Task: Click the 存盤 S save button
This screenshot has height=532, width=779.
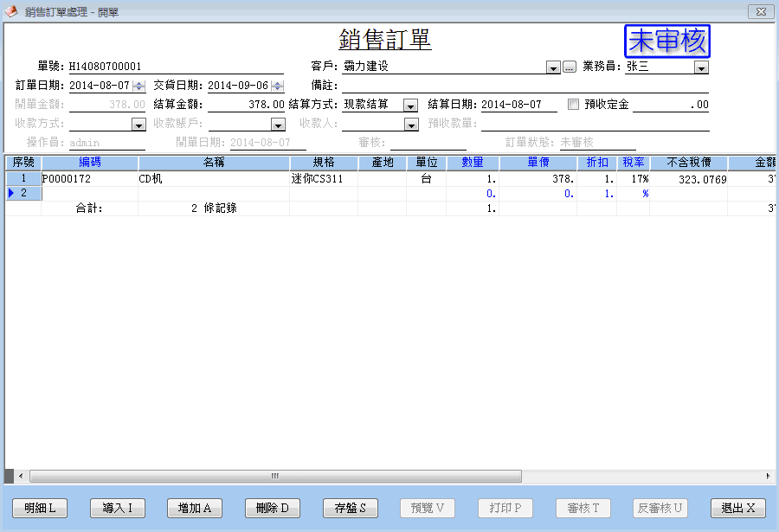Action: (350, 508)
